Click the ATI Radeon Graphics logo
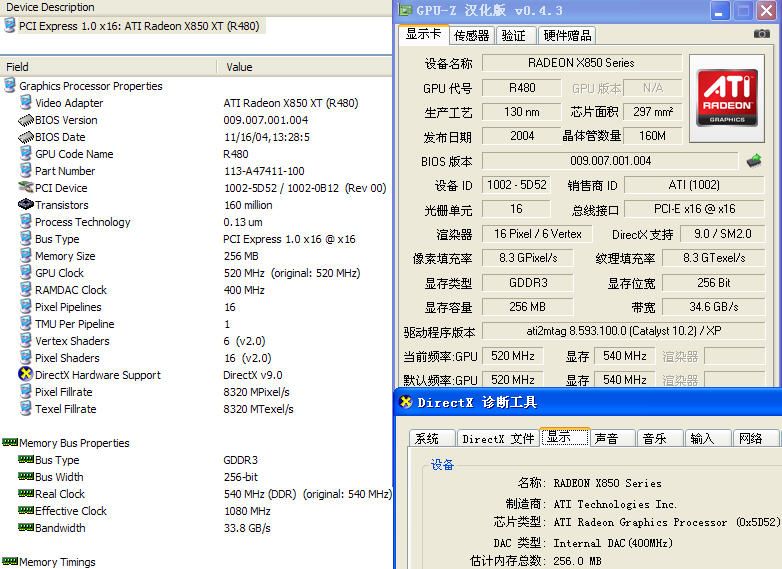This screenshot has width=782, height=569. point(727,98)
